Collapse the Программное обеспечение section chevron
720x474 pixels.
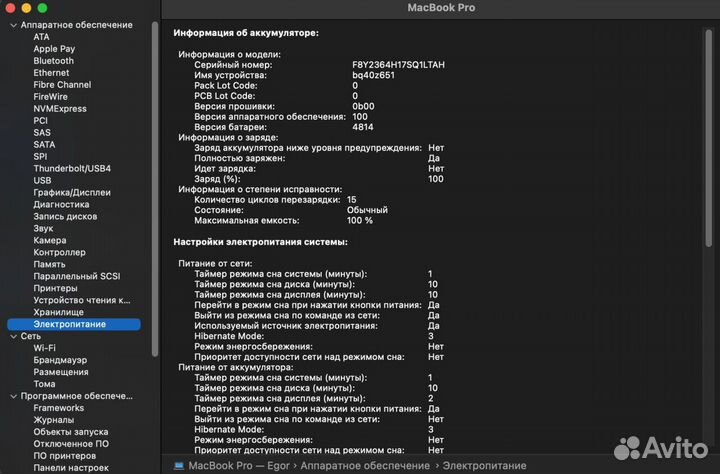13,396
